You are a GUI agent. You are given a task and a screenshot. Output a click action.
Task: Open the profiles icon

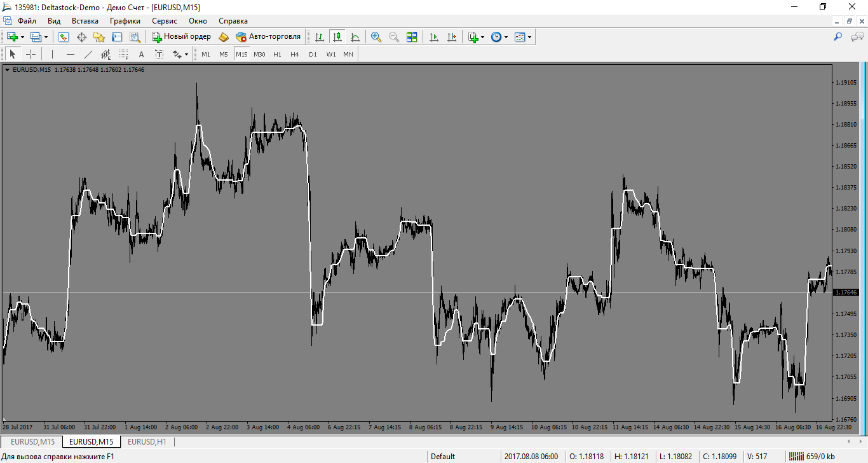click(x=36, y=37)
